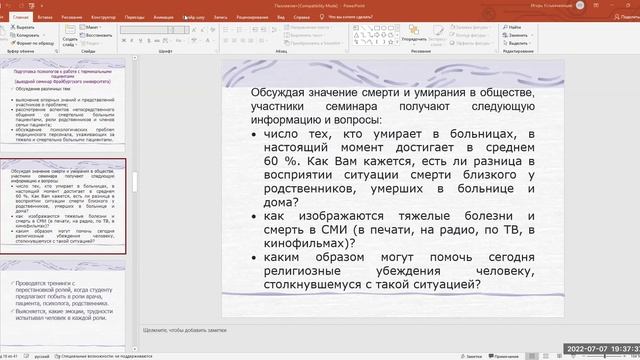Open the Transitions (Переходы) tab

click(134, 17)
